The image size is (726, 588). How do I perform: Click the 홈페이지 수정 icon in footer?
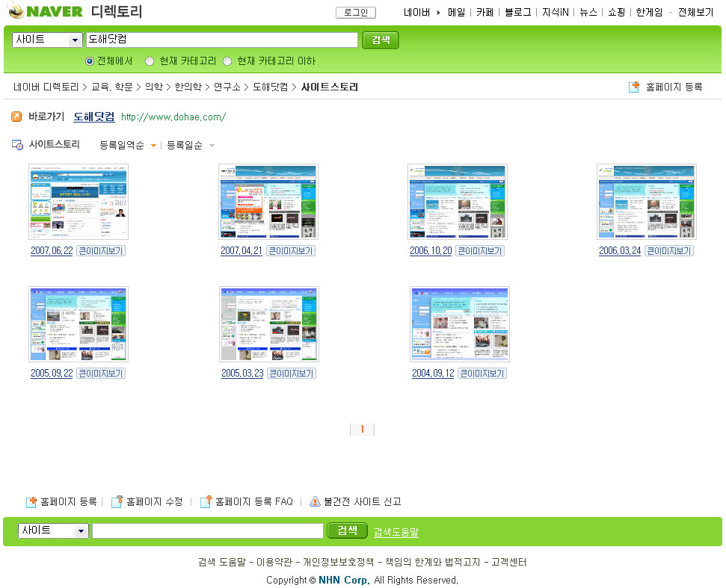click(117, 501)
